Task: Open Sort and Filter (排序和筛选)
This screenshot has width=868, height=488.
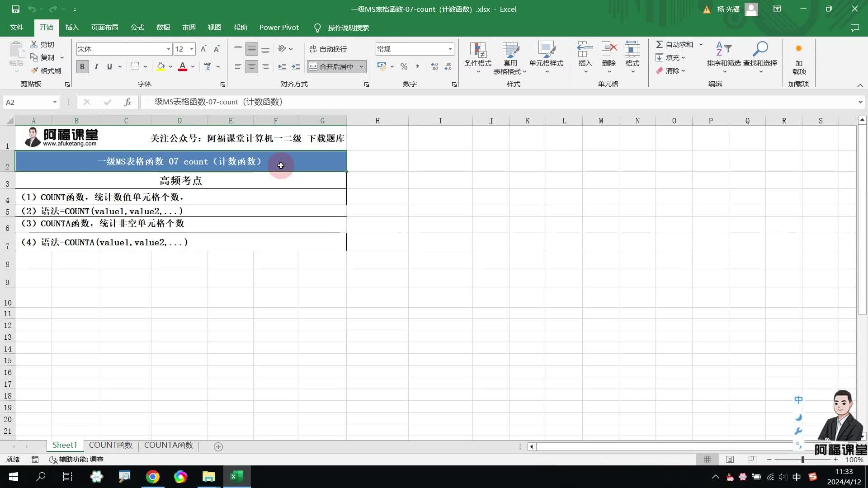Action: pos(724,58)
